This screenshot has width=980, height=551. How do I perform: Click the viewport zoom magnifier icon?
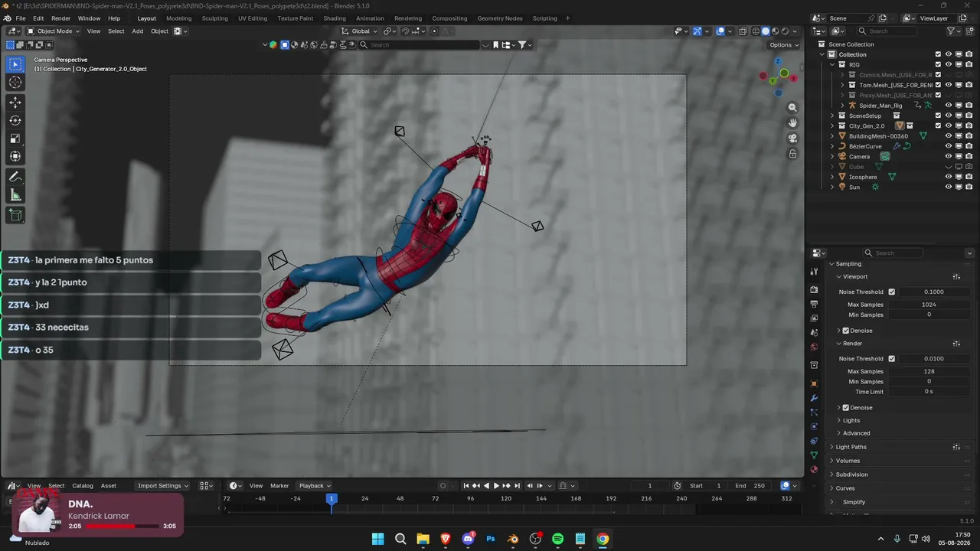(792, 108)
